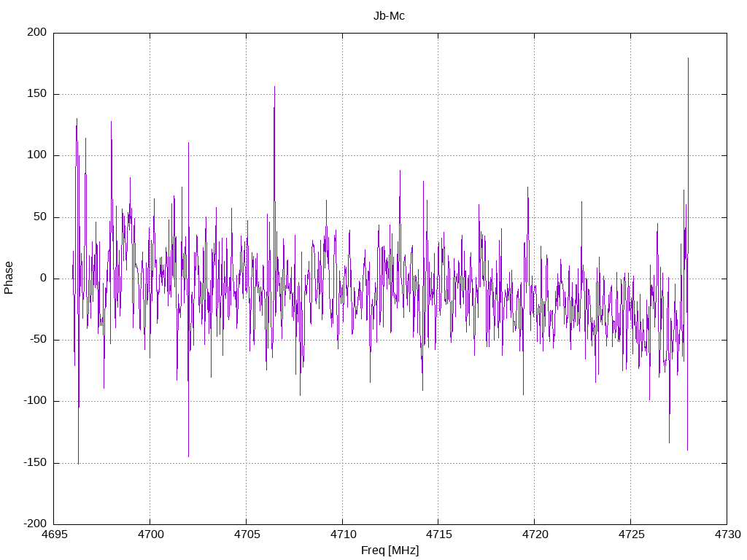Click y-axis tick label 200

click(37, 32)
